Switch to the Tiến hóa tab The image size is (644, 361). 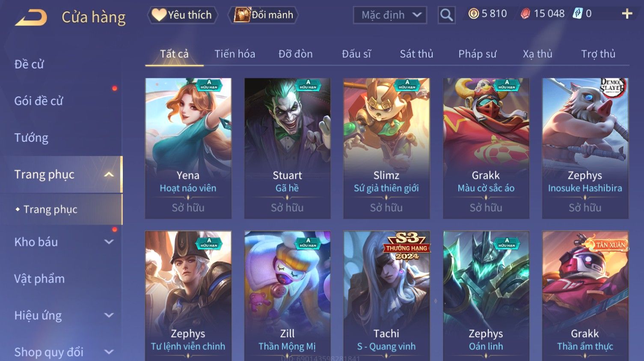(x=234, y=54)
